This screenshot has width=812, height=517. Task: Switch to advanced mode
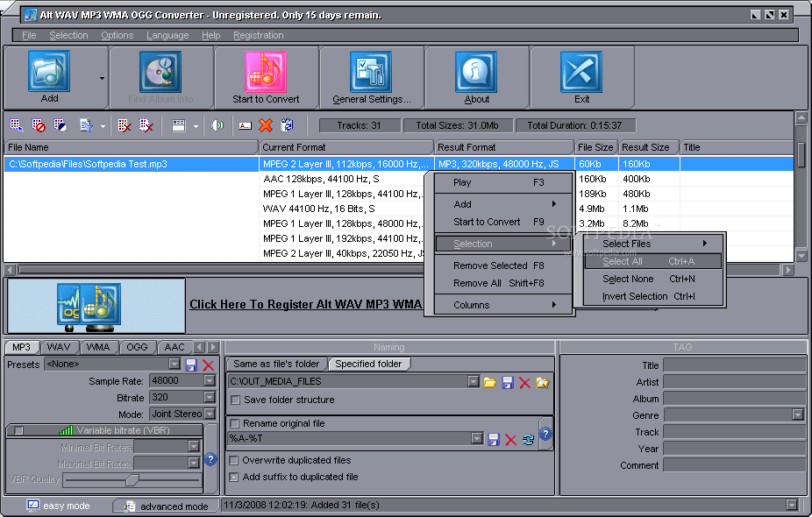167,506
